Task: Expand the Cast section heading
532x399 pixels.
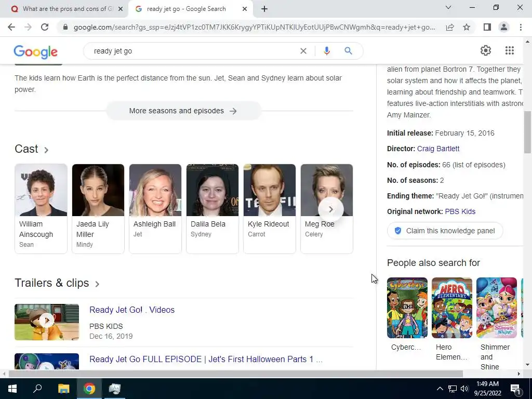Action: pos(32,149)
